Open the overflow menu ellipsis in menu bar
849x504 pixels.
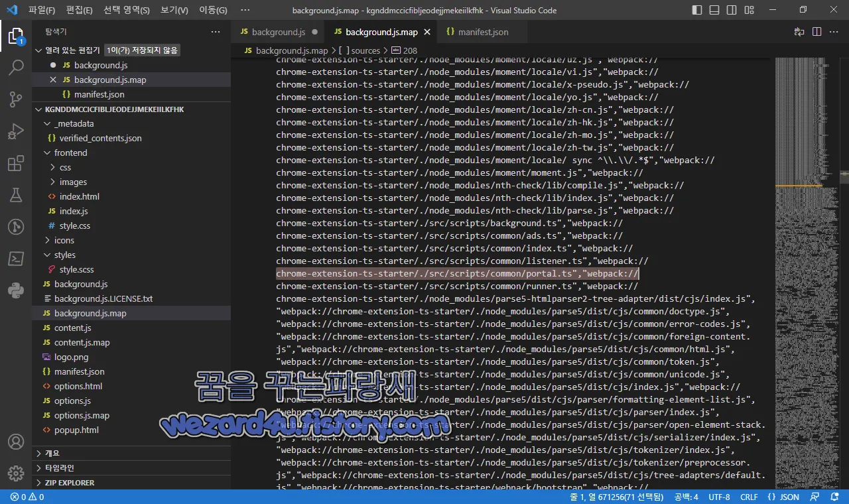coord(245,10)
